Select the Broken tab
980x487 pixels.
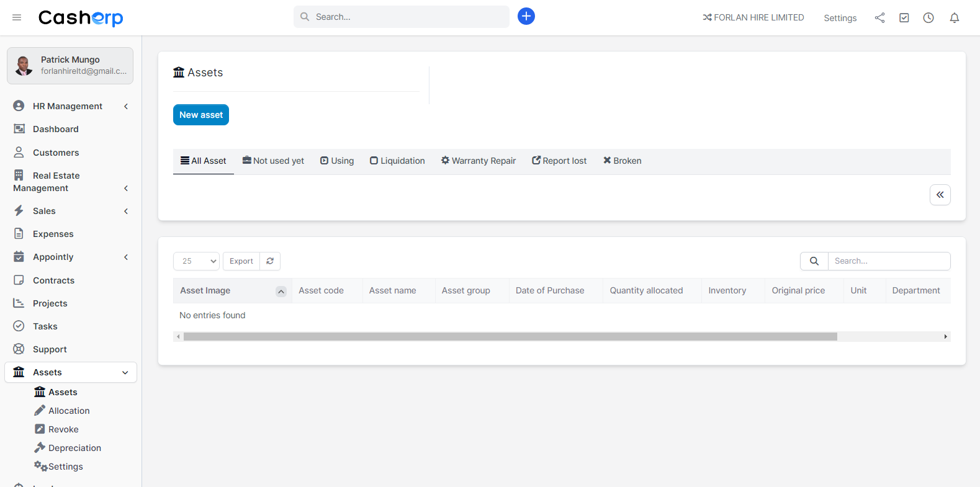click(x=622, y=161)
